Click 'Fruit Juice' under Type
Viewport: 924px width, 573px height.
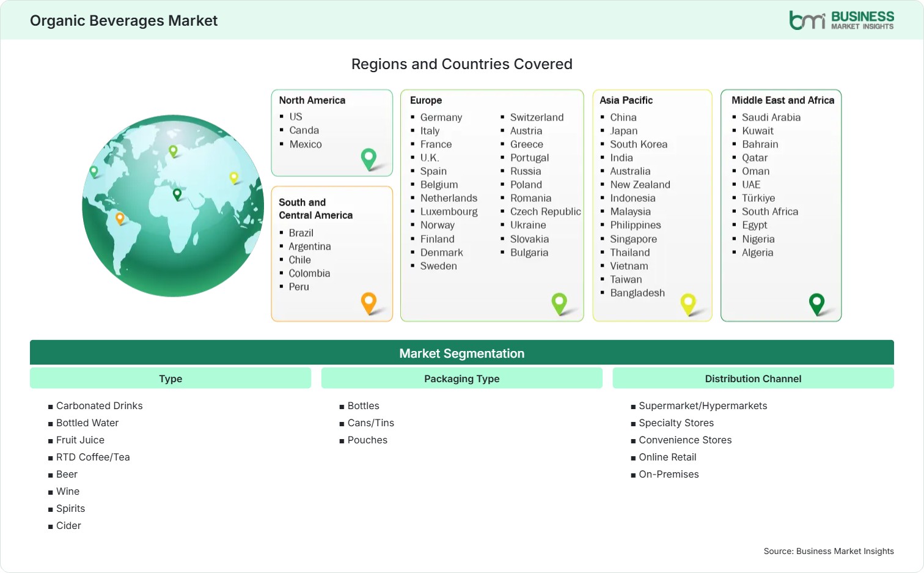click(x=80, y=440)
